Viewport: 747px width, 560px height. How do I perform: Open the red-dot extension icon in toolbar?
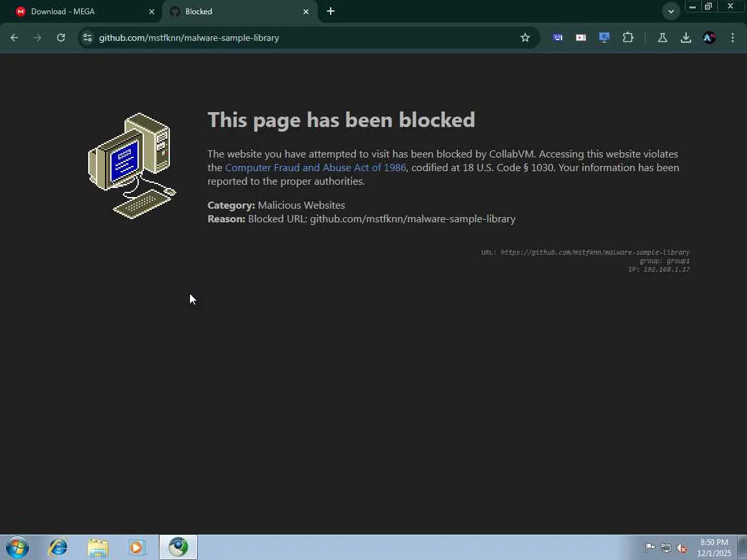(x=581, y=38)
